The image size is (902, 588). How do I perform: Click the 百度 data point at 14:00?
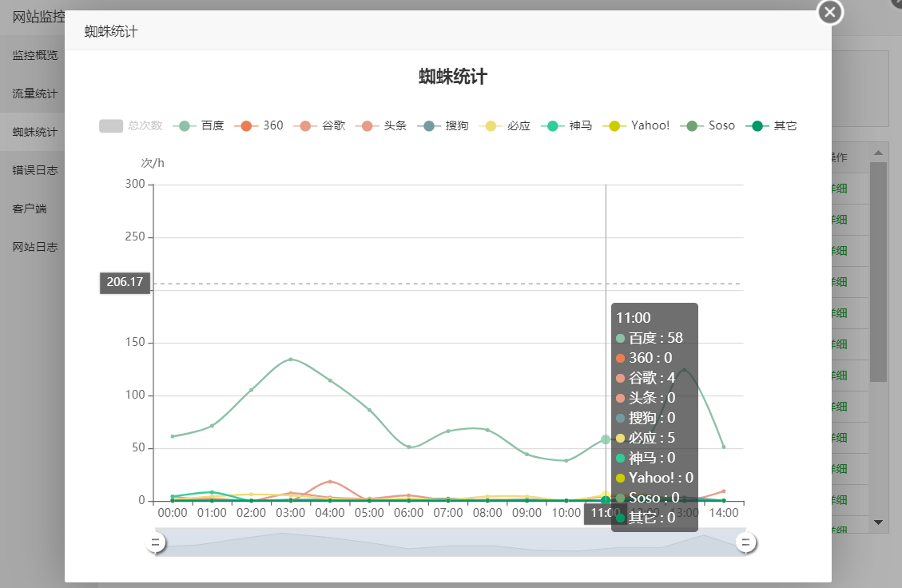[x=724, y=447]
